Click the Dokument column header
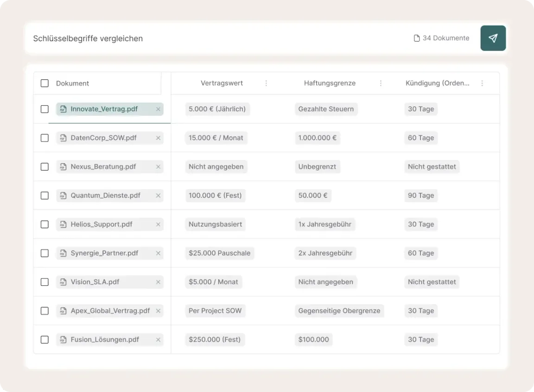This screenshot has width=534, height=392. pyautogui.click(x=72, y=83)
